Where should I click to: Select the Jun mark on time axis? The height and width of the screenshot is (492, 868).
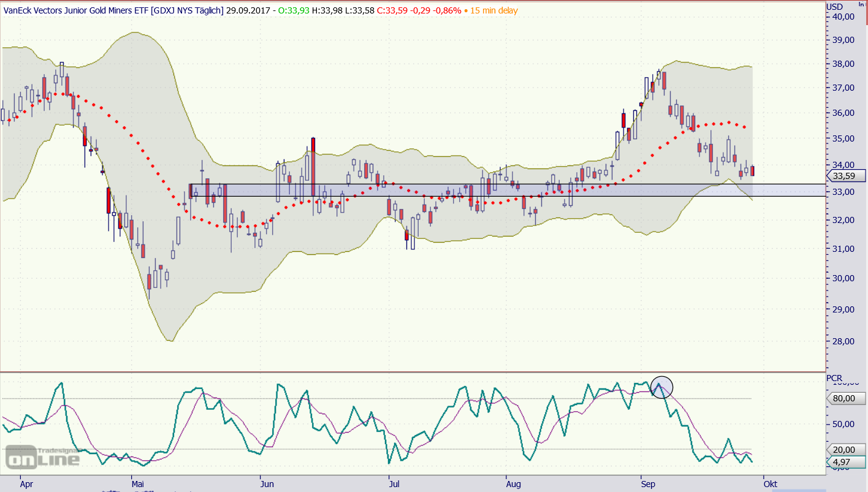point(267,483)
